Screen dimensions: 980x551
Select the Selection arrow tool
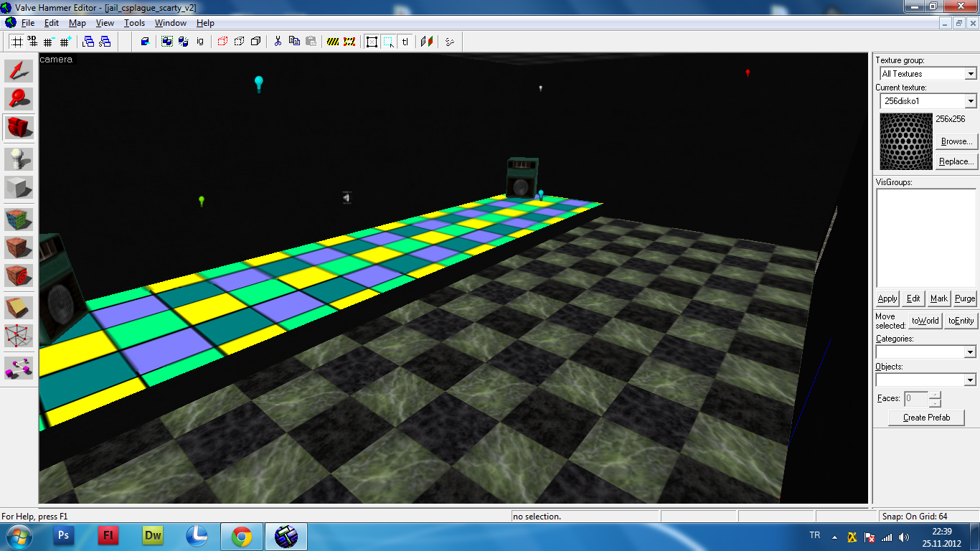pyautogui.click(x=19, y=70)
